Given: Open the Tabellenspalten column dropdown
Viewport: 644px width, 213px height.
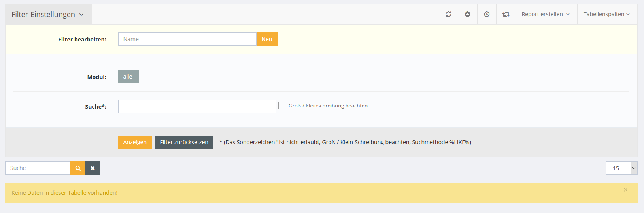Looking at the screenshot, I should point(606,14).
